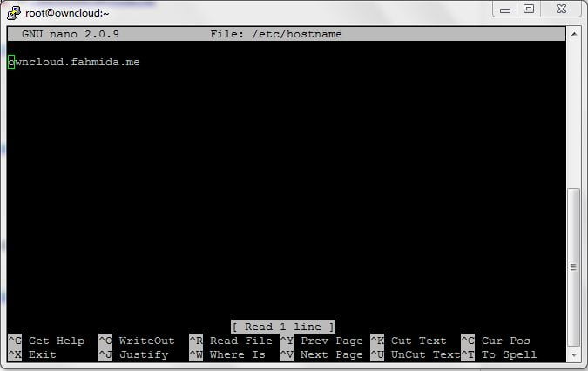Click the scrollbar up arrow
Image resolution: width=588 pixels, height=371 pixels.
[x=573, y=33]
